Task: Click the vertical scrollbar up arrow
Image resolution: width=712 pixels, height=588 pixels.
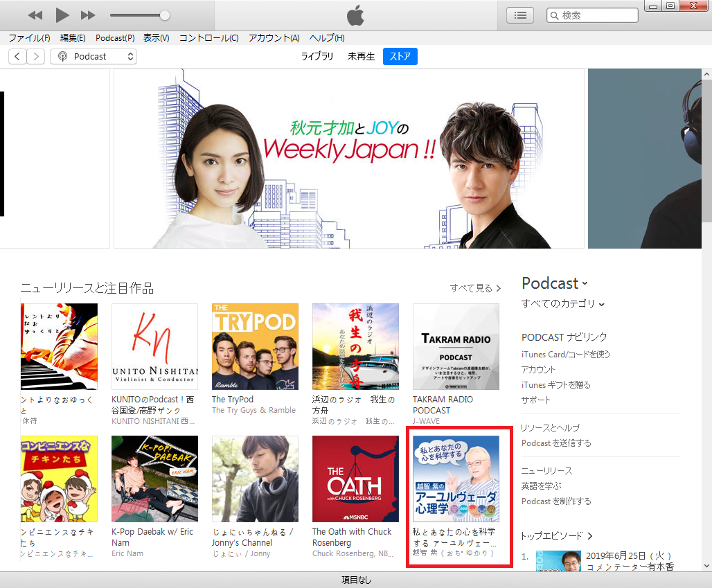Action: click(x=706, y=73)
